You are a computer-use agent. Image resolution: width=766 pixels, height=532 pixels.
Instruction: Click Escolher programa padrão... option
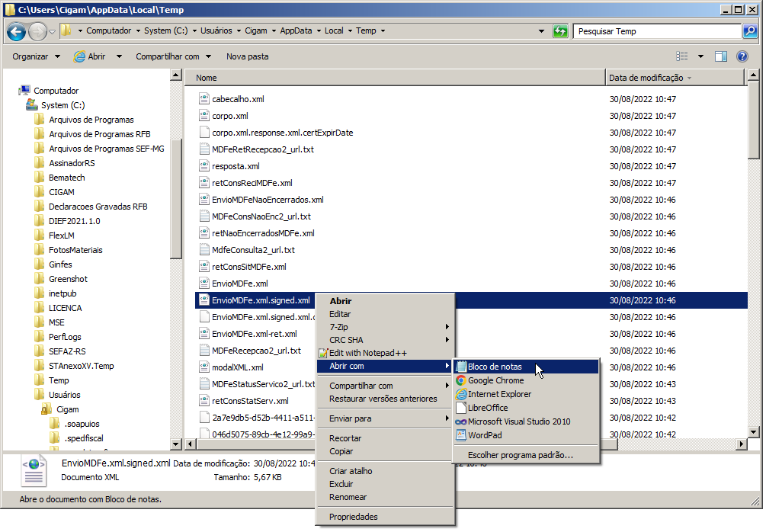(527, 455)
